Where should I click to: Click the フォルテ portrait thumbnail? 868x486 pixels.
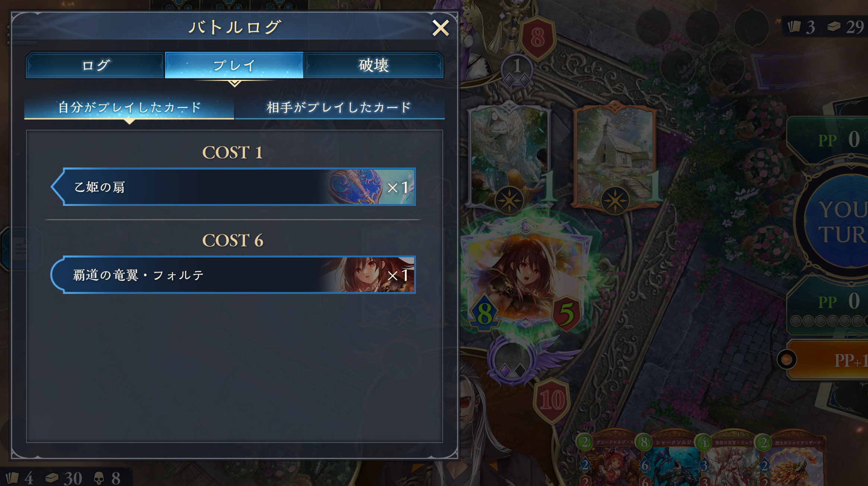pyautogui.click(x=367, y=275)
